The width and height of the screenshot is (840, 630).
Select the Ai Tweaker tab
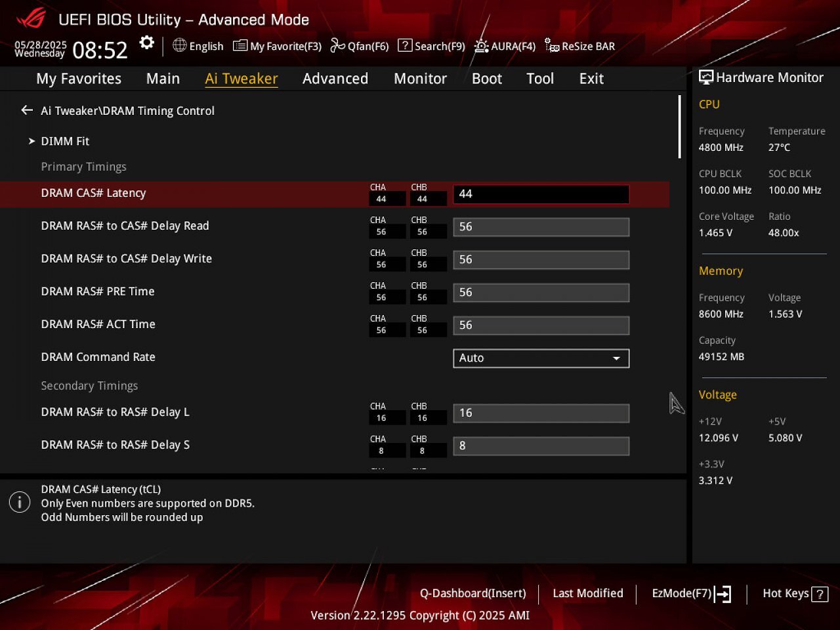coord(241,79)
